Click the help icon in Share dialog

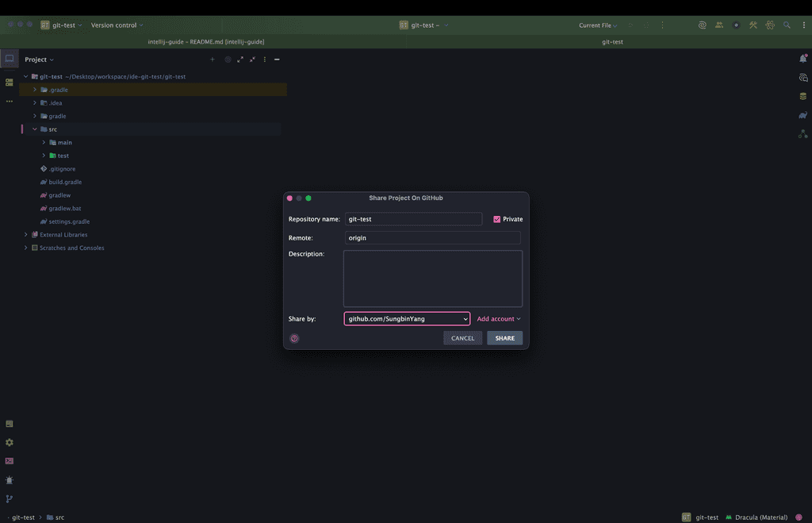(294, 338)
